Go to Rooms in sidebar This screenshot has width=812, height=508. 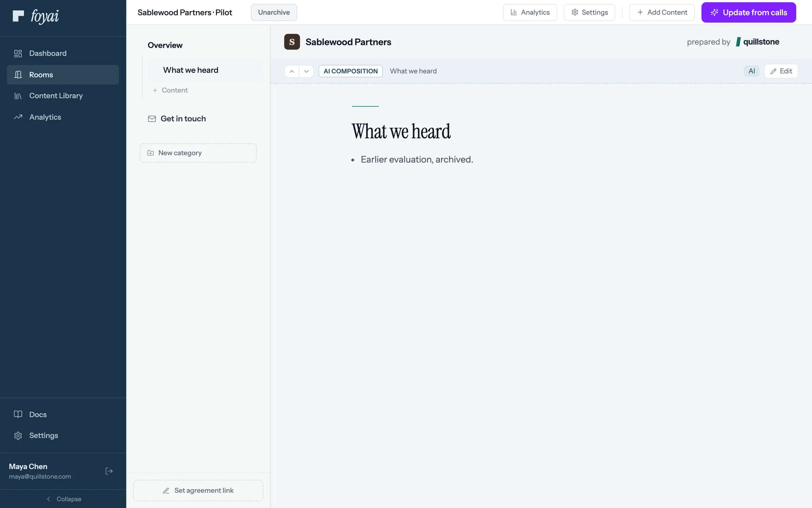pyautogui.click(x=63, y=75)
